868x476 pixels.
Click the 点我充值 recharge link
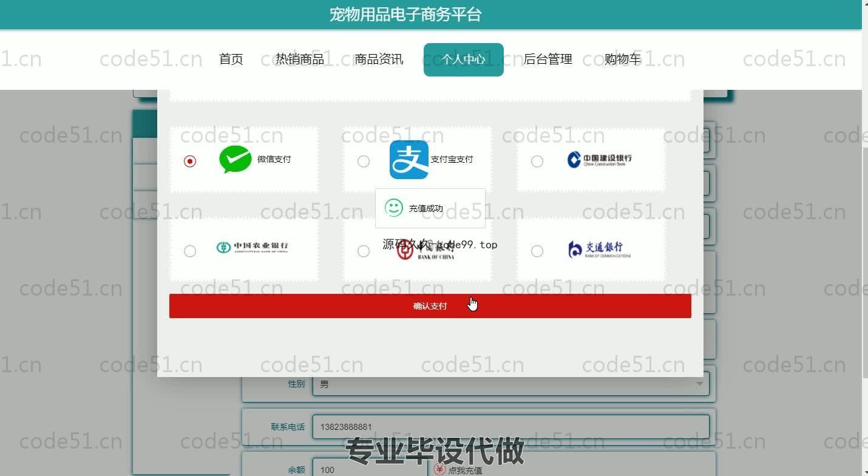click(x=465, y=471)
